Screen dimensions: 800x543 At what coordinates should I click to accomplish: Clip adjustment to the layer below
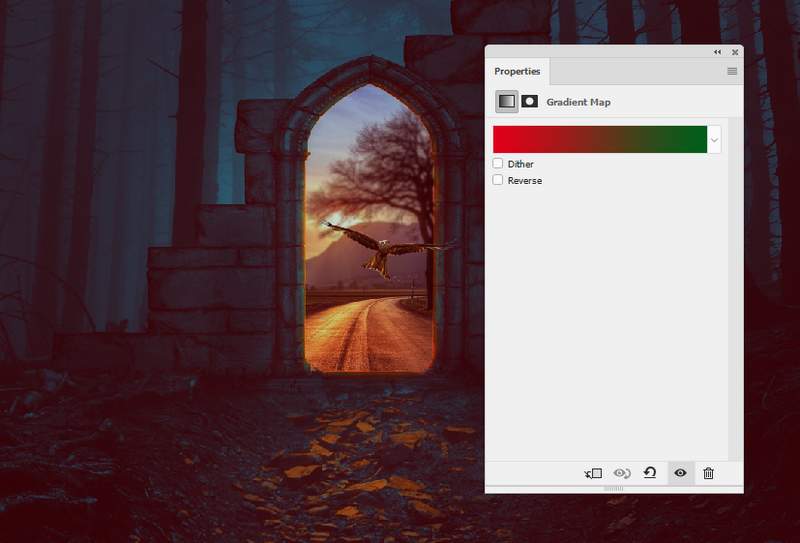point(593,474)
